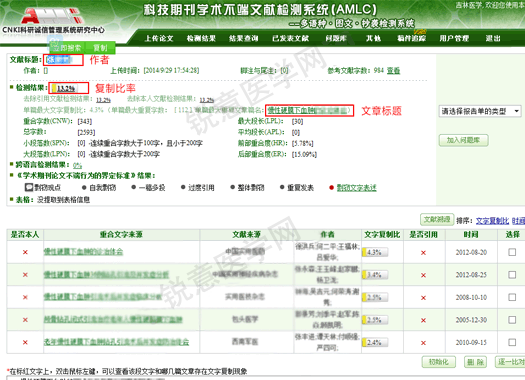The image size is (525, 380).
Task: Click the 重合文字来源 column header
Action: coord(121,234)
